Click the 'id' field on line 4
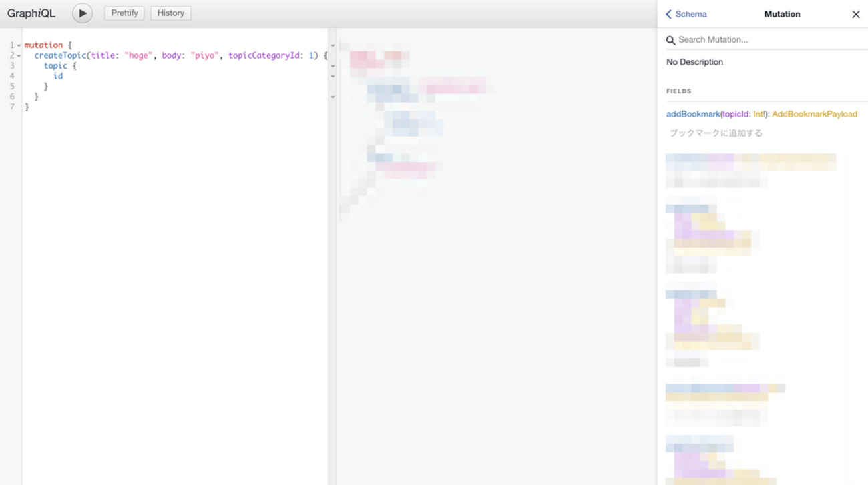This screenshot has width=868, height=485. click(58, 76)
